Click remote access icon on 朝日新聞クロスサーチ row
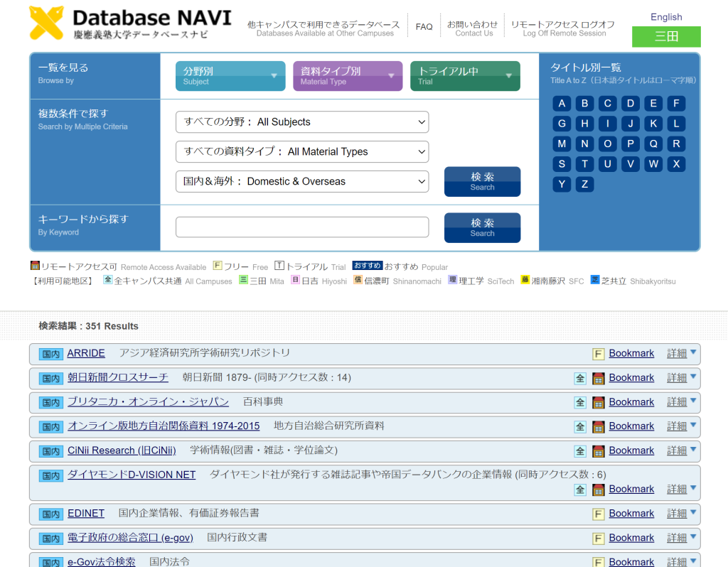This screenshot has height=567, width=728. (599, 379)
